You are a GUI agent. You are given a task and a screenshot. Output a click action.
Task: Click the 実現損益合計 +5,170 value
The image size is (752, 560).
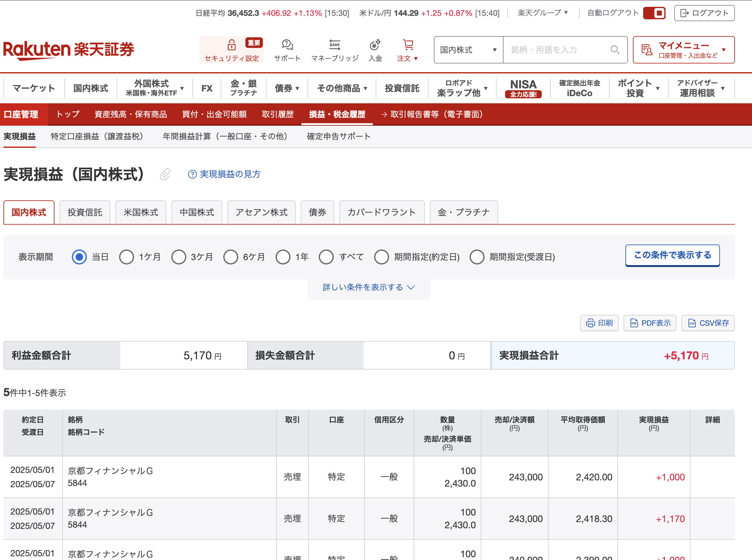tap(686, 356)
